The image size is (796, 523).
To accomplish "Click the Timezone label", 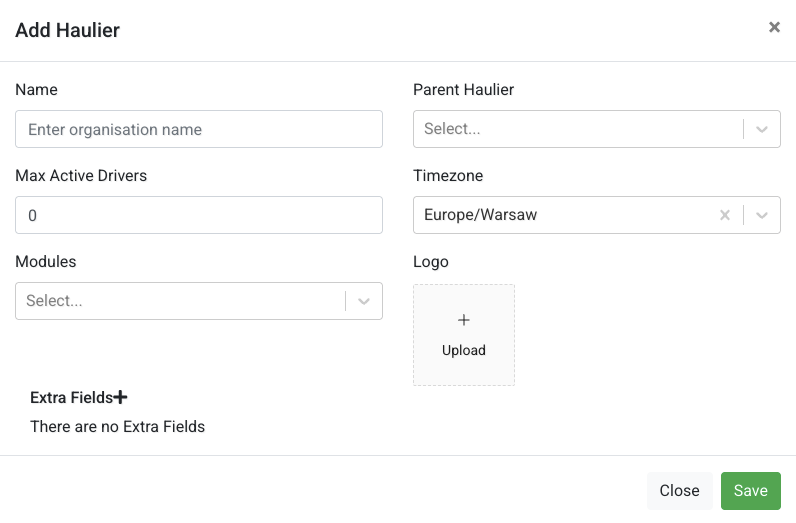I will [x=448, y=176].
